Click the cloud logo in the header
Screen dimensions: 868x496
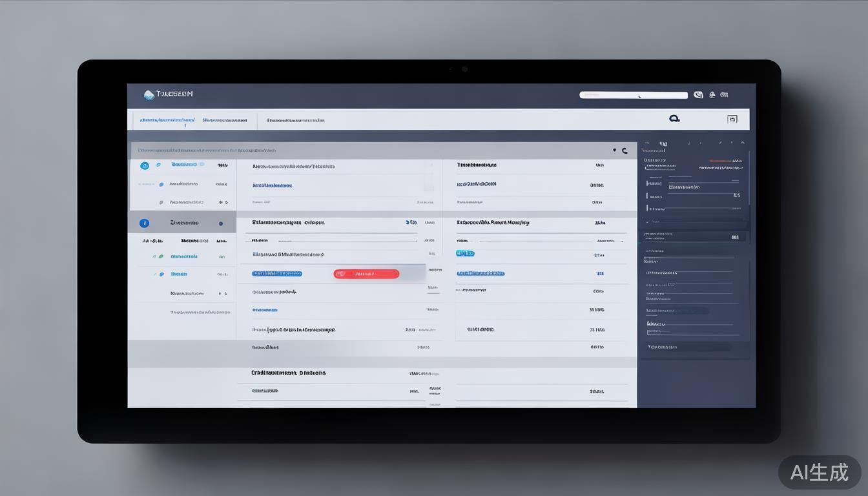click(x=149, y=95)
